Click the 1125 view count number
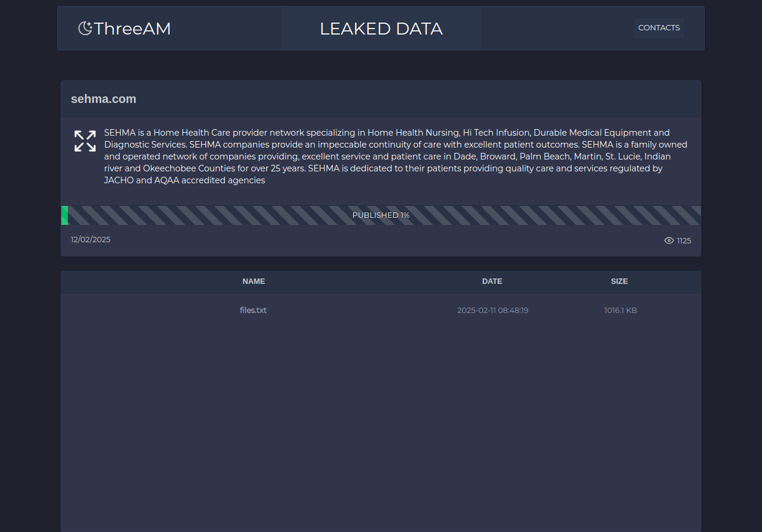This screenshot has height=532, width=762. (684, 241)
